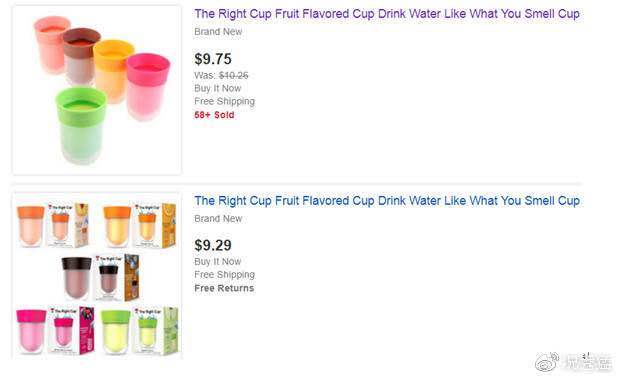Click the red 58+ Sold label

214,115
